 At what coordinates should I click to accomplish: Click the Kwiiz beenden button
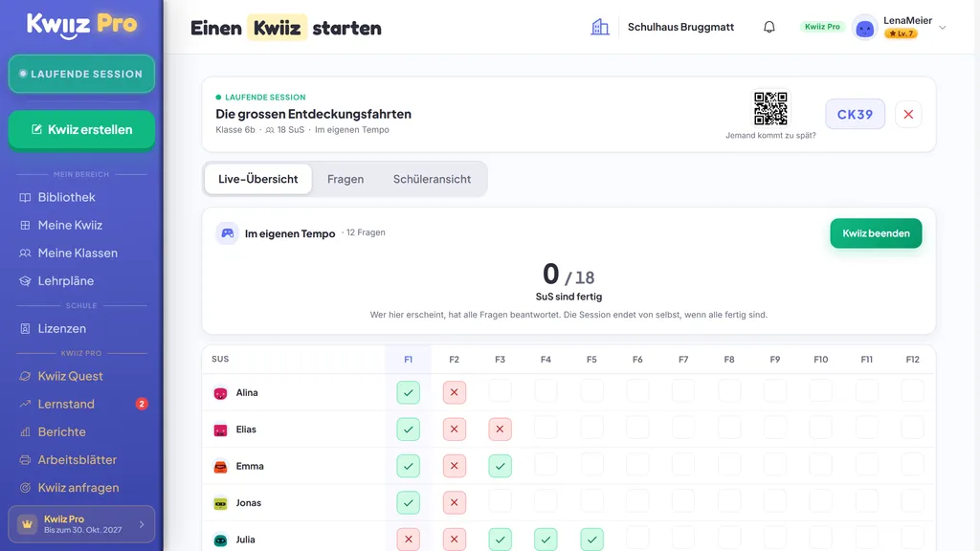click(x=876, y=233)
